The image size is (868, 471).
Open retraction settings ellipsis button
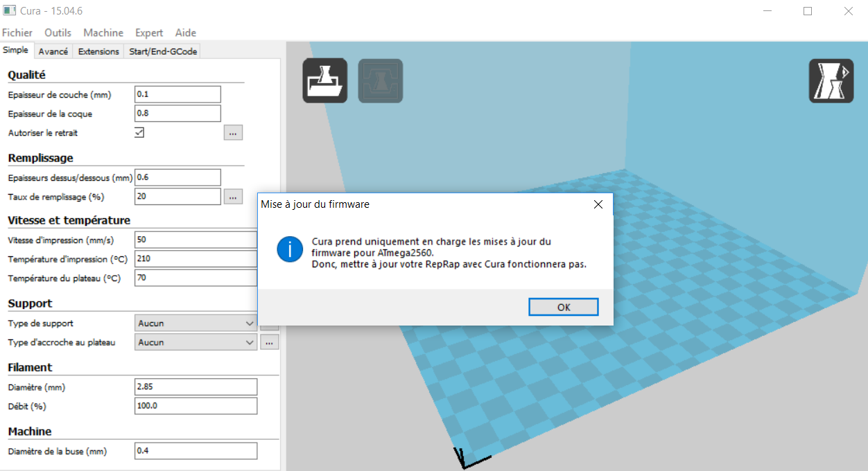click(233, 132)
